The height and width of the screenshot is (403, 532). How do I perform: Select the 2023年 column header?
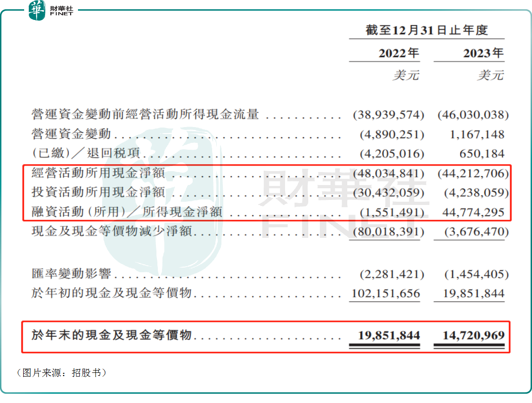click(x=483, y=53)
